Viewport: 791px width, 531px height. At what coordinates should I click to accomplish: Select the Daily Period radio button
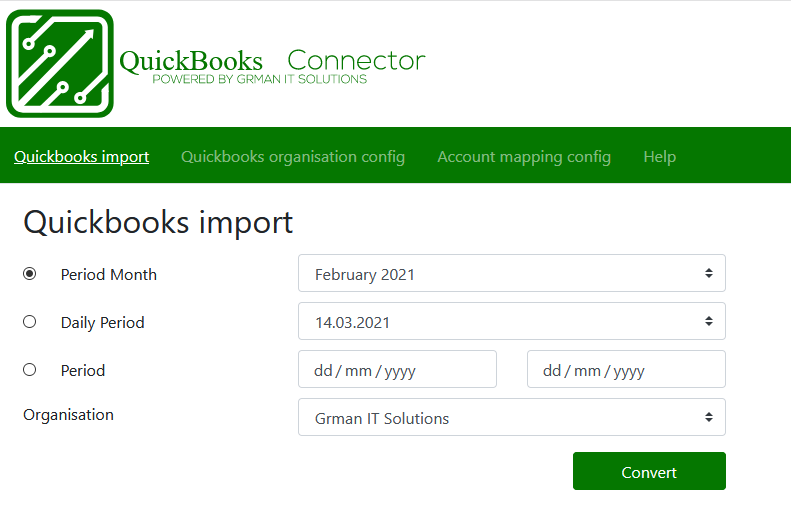pyautogui.click(x=30, y=322)
